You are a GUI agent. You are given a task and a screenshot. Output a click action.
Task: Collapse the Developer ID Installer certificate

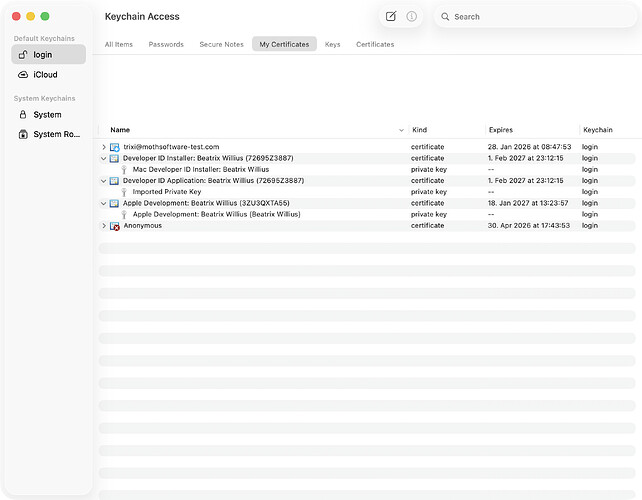click(104, 158)
